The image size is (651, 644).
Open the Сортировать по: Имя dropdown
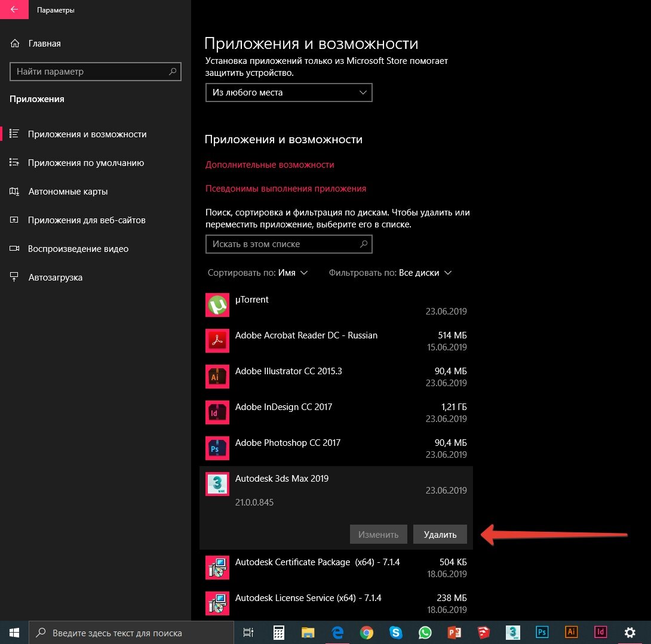pos(257,273)
